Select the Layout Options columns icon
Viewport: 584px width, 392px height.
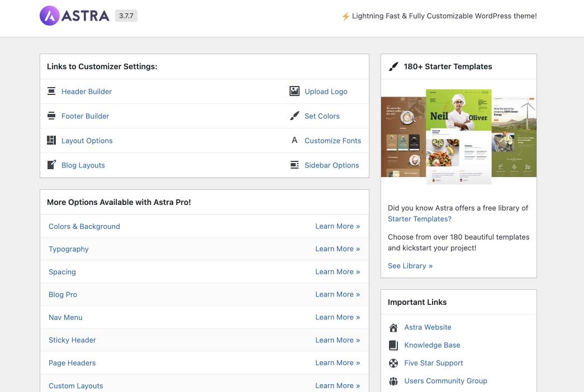51,140
